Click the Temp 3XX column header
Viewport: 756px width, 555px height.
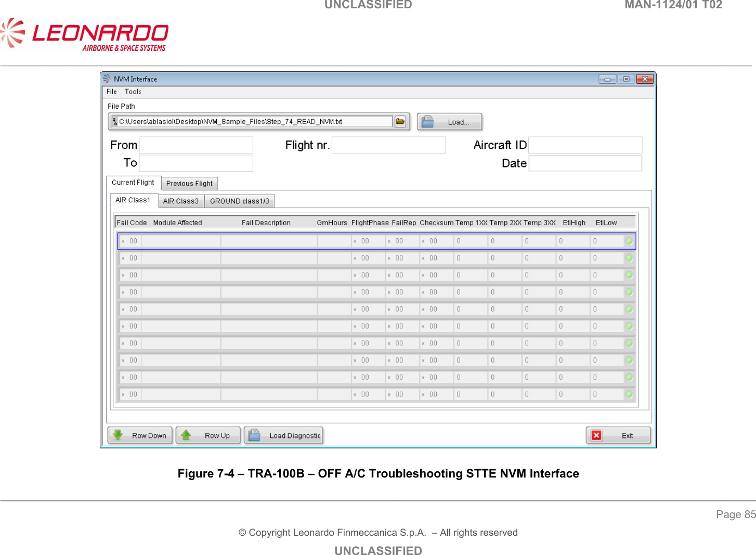pos(540,223)
